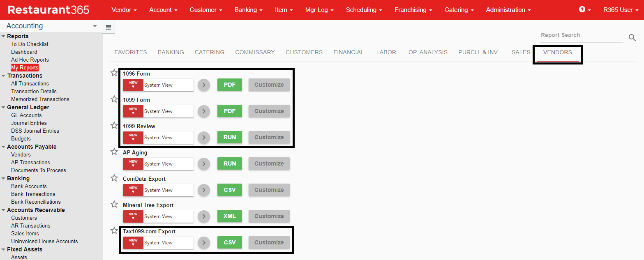Mark Mineral Tree Export as favorite

pyautogui.click(x=114, y=204)
